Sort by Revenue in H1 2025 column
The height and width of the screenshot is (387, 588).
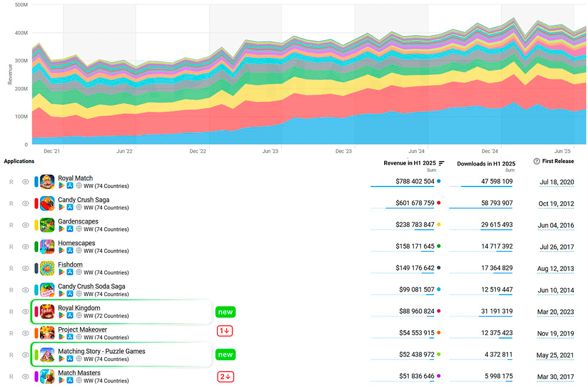[409, 163]
